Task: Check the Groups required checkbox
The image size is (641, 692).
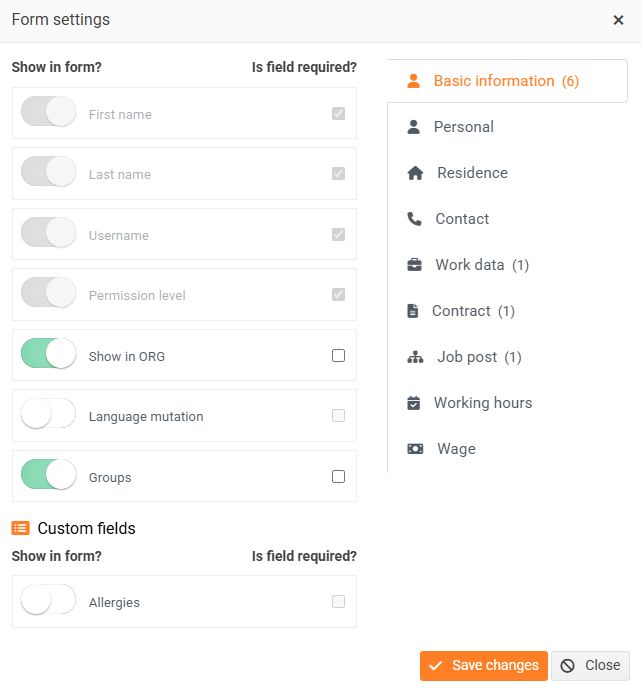Action: point(338,477)
